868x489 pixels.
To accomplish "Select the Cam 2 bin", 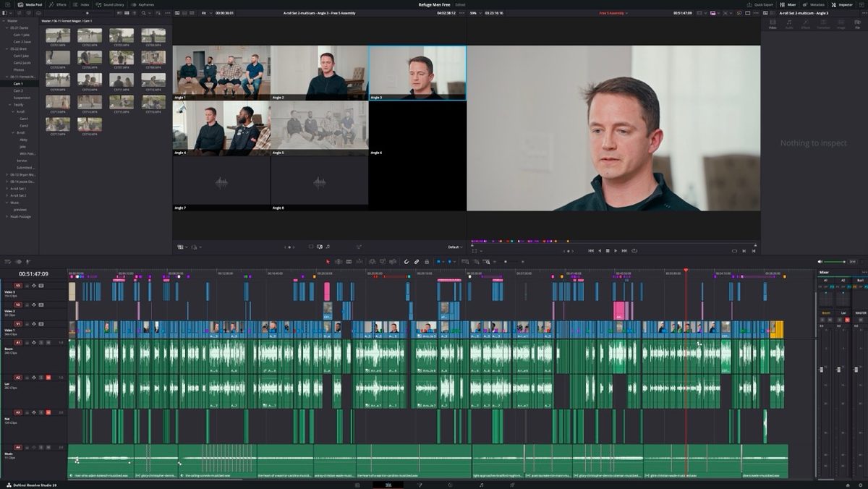I will [18, 90].
